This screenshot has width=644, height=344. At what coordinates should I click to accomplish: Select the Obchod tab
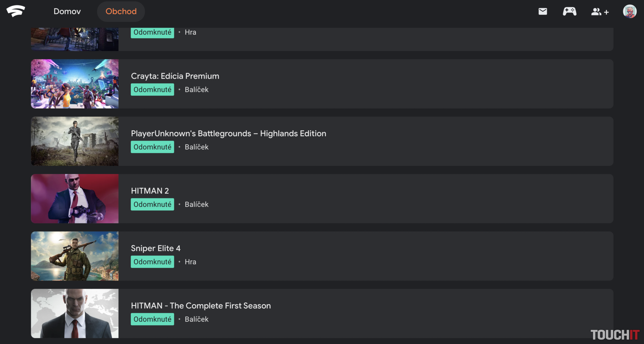(121, 12)
